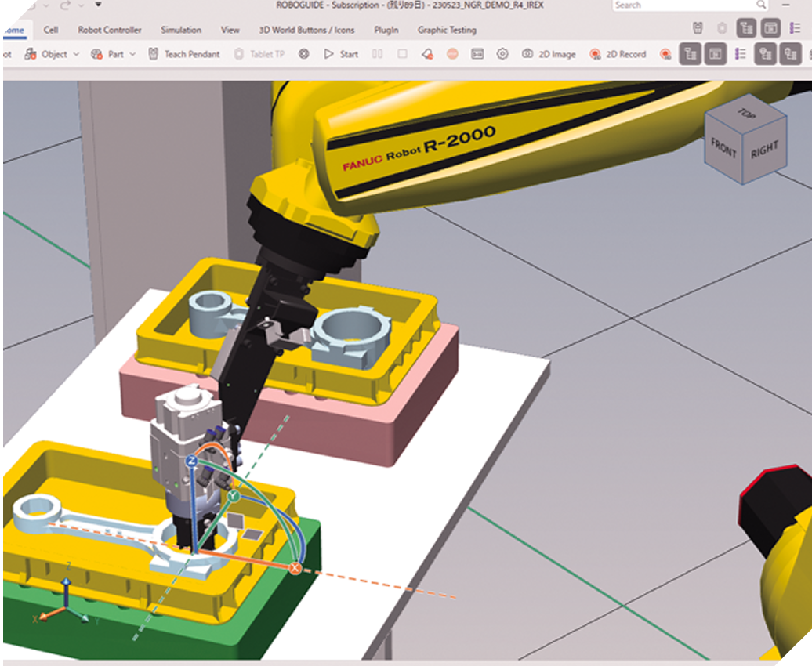Viewport: 812px width, 666px height.
Task: Click the round icon left of Start
Action: [304, 54]
